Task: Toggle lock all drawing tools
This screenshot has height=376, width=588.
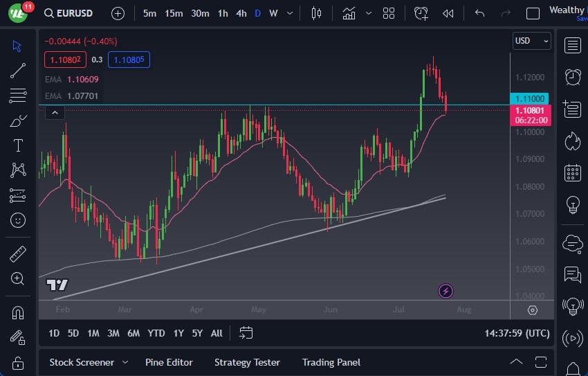Action: tap(18, 363)
